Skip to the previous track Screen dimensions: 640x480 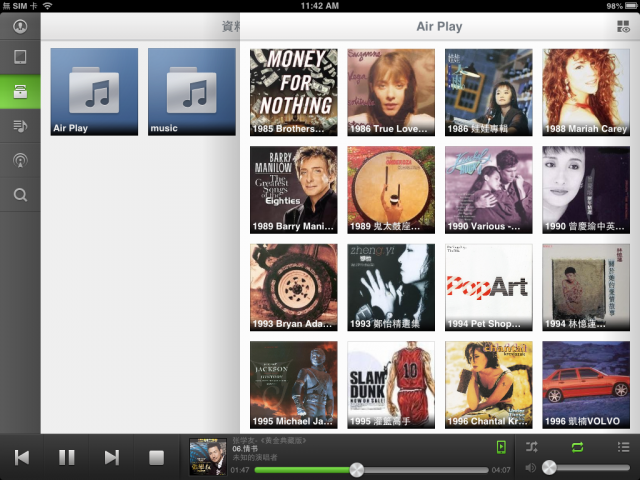(22, 457)
